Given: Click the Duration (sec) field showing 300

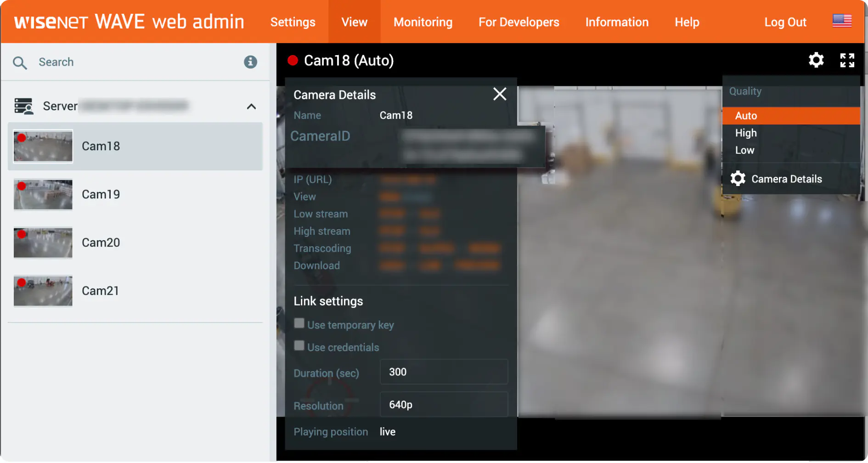Looking at the screenshot, I should (x=444, y=372).
